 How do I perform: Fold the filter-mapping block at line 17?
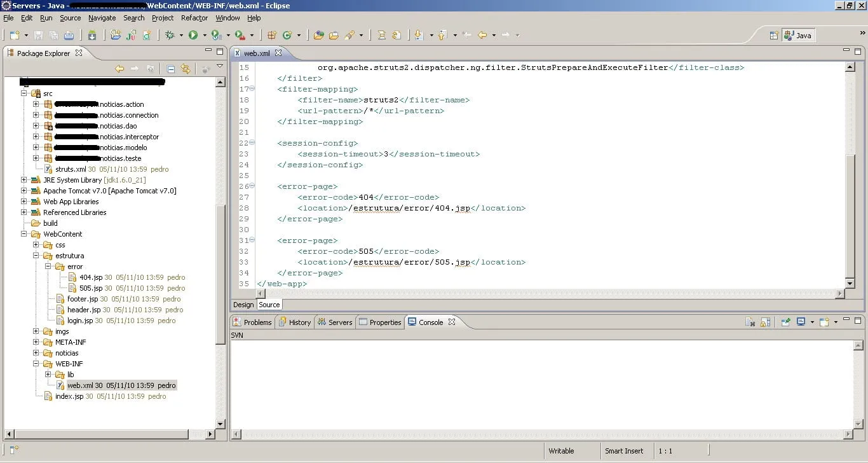tap(252, 89)
